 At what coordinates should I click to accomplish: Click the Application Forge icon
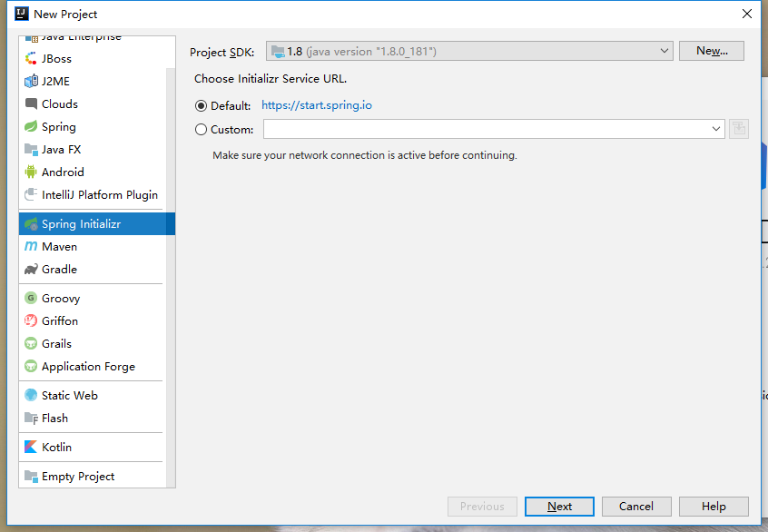31,366
